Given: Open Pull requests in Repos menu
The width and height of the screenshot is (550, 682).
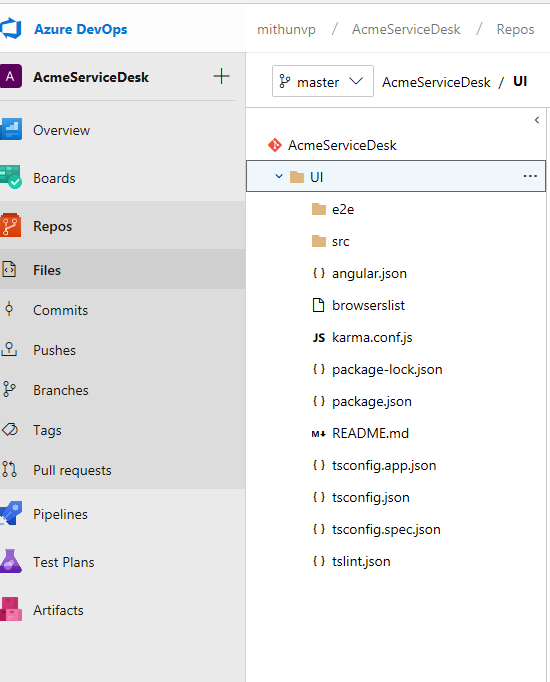Looking at the screenshot, I should (72, 470).
